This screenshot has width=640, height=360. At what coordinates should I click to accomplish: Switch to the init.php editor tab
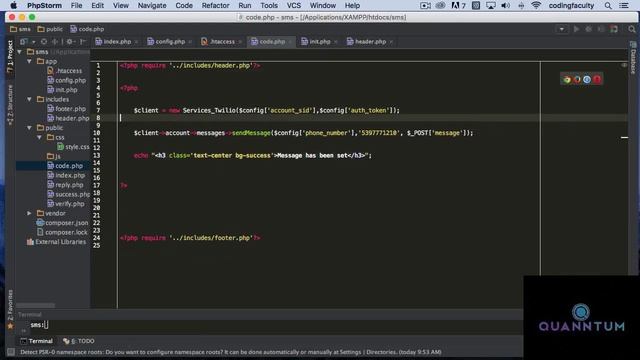(x=320, y=42)
